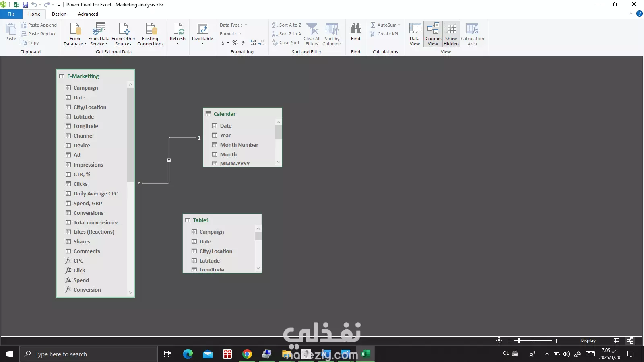Click the Decrease Decimal button
644x362 pixels.
point(262,43)
